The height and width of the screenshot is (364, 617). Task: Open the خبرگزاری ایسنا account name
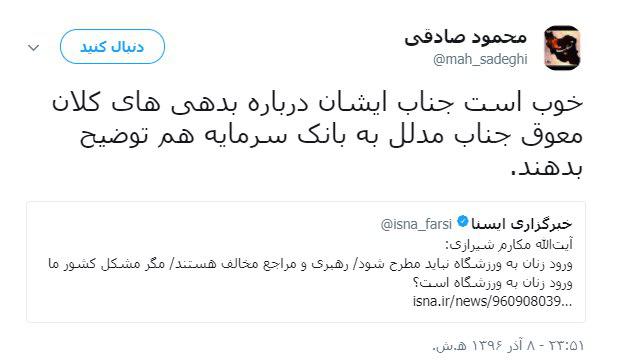point(521,224)
